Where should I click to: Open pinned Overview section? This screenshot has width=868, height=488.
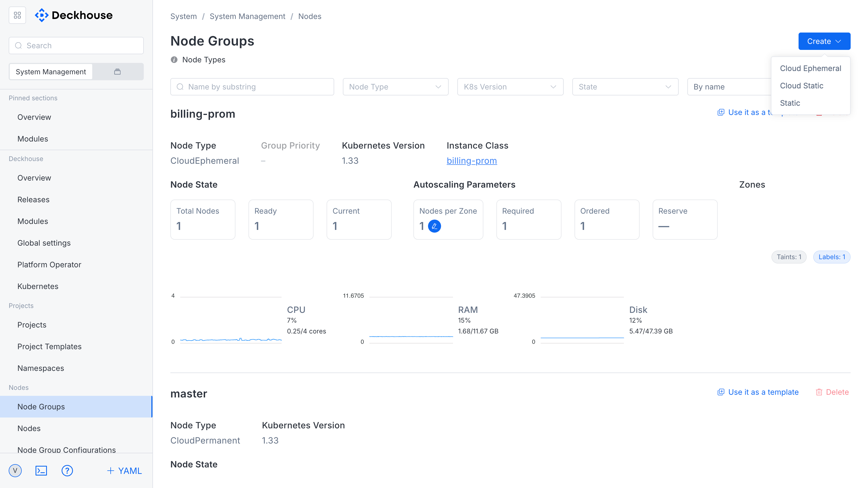[x=76, y=117]
